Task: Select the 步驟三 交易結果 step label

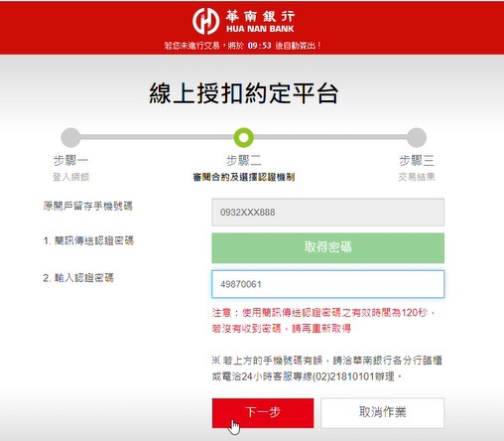Action: tap(417, 168)
